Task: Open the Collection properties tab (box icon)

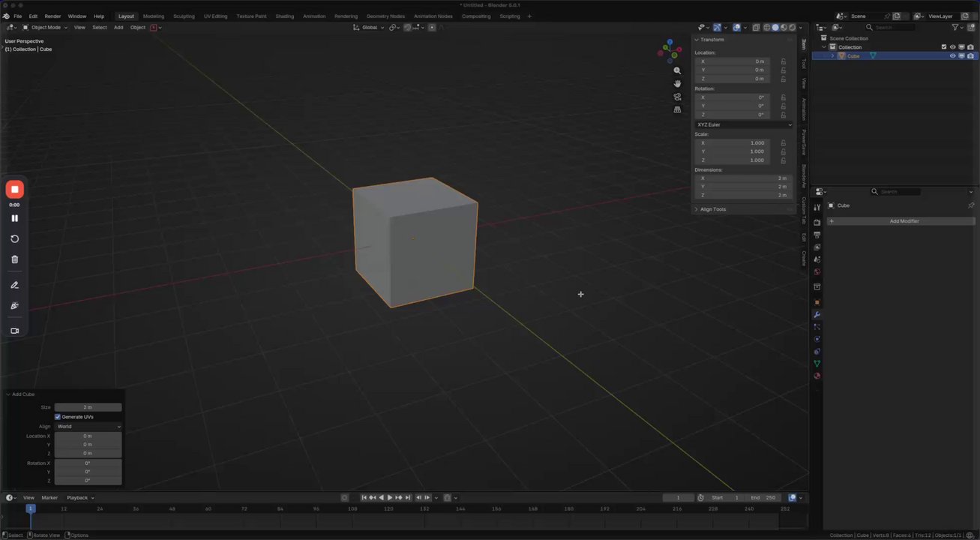Action: coord(817,286)
